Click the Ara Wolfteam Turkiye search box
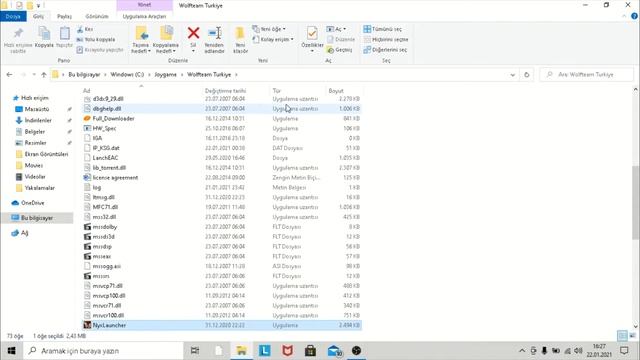640x360 pixels. click(x=587, y=75)
